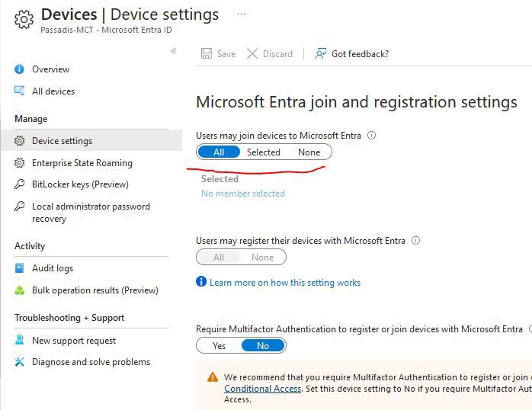Click the All devices monitor icon
The image size is (532, 410).
[x=19, y=91]
